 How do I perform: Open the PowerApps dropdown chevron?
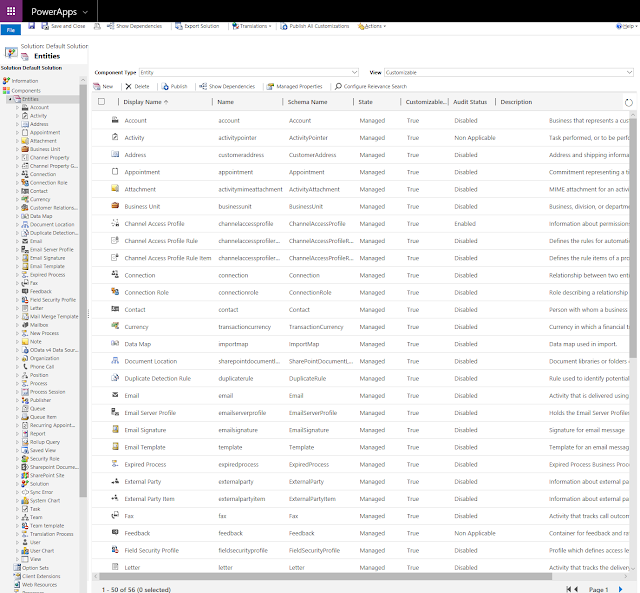[85, 12]
